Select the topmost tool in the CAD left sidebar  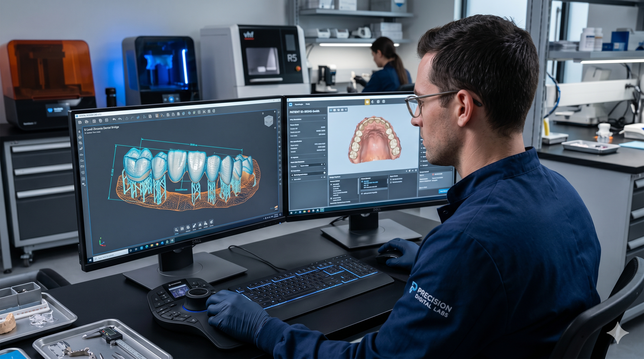coord(80,132)
